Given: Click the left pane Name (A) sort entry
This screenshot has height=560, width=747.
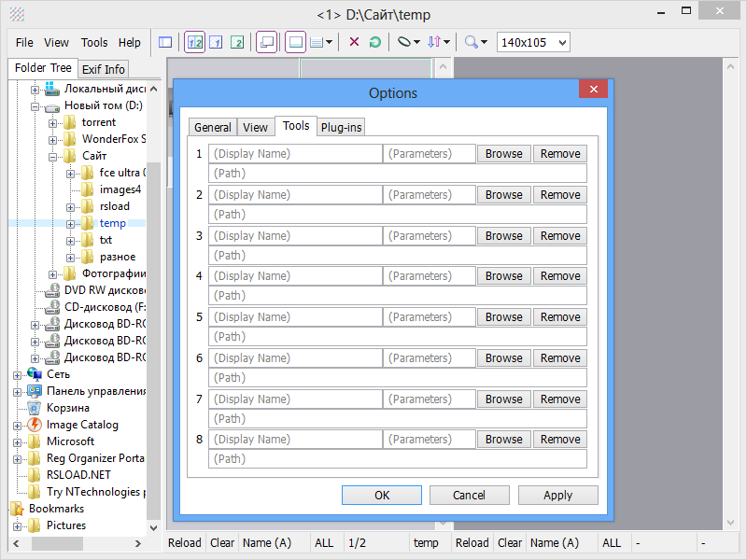Looking at the screenshot, I should [x=267, y=543].
